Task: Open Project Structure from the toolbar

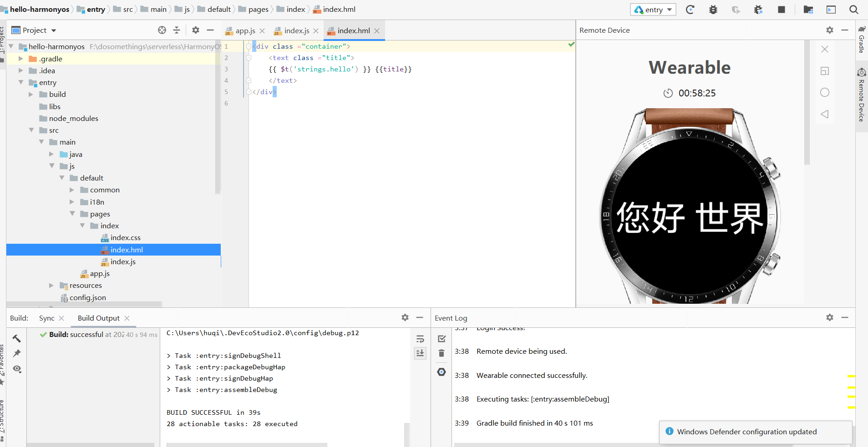Action: (808, 10)
